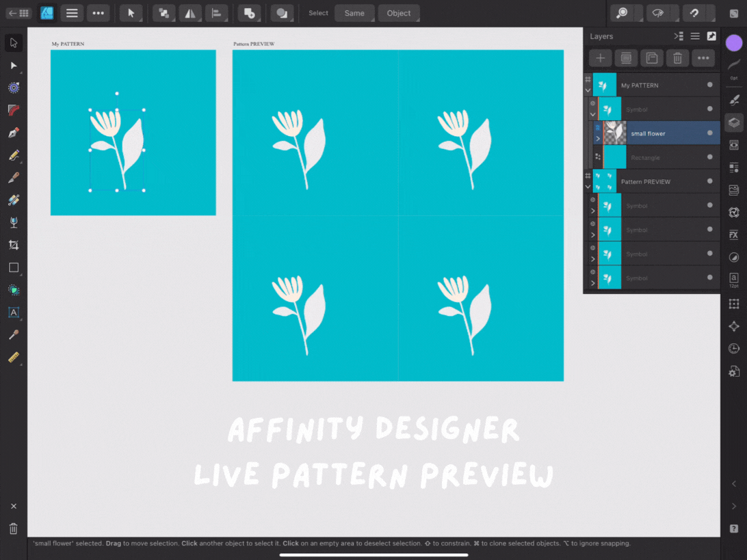Choose the Contour tool
747x560 pixels.
(x=14, y=88)
